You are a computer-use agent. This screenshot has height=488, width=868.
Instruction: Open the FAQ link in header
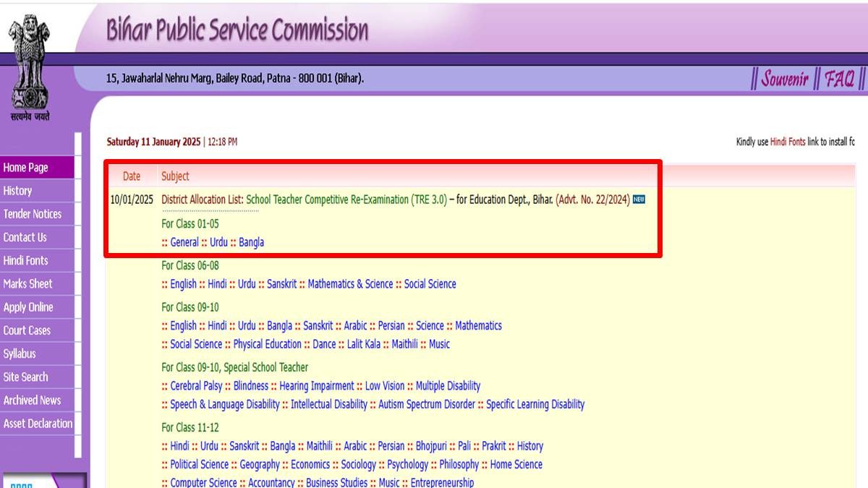tap(839, 79)
